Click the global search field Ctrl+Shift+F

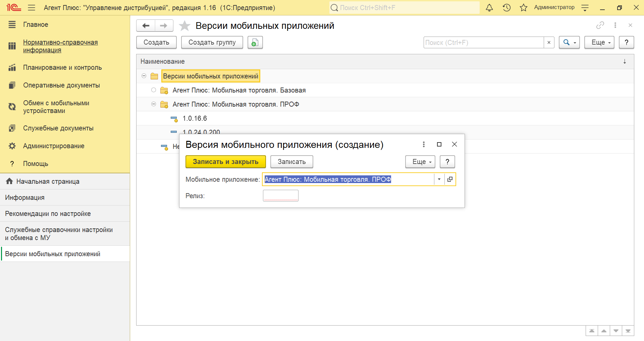pos(404,8)
